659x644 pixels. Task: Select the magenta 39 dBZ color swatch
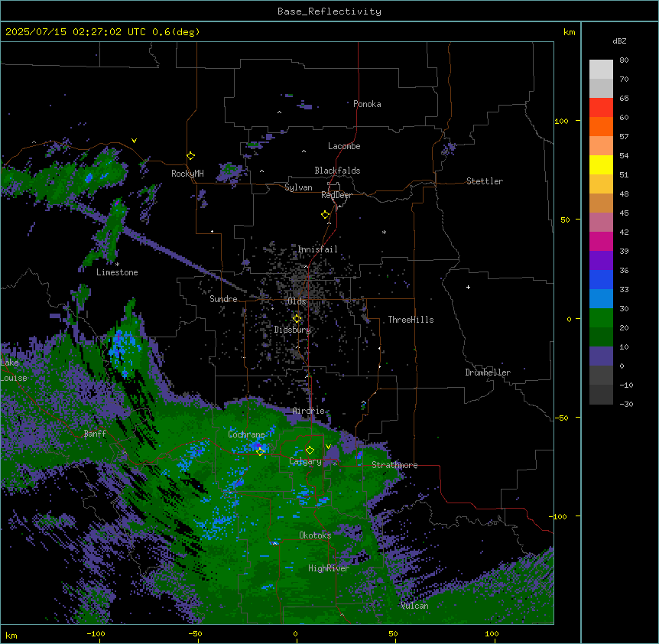click(601, 241)
